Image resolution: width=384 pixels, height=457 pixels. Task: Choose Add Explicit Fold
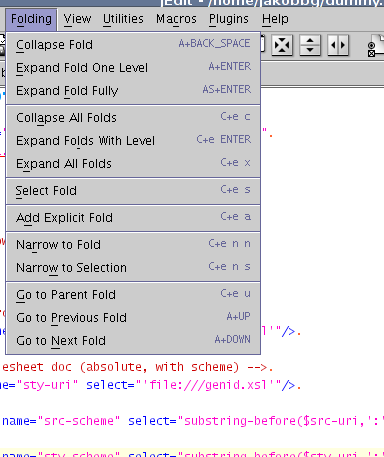(133, 218)
